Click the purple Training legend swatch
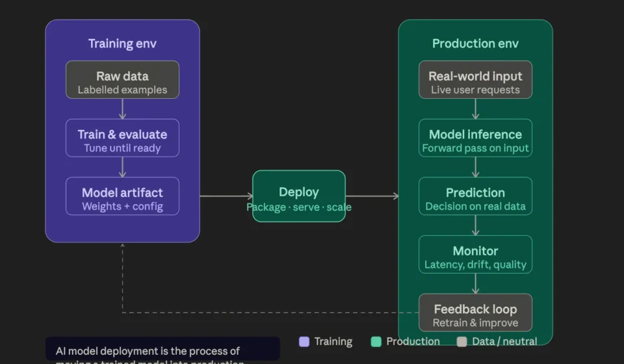Screen dimensions: 624x364 pyautogui.click(x=304, y=342)
